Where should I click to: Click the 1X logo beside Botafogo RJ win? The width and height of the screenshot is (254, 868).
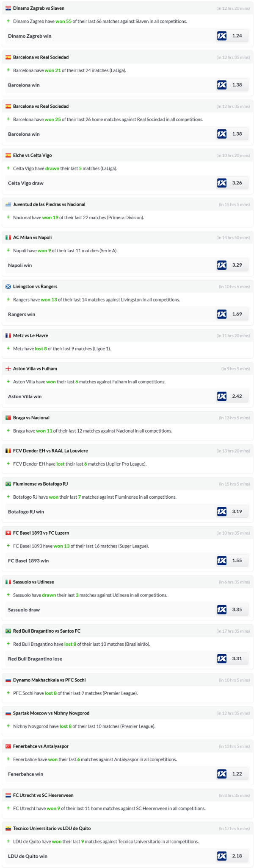pos(222,512)
